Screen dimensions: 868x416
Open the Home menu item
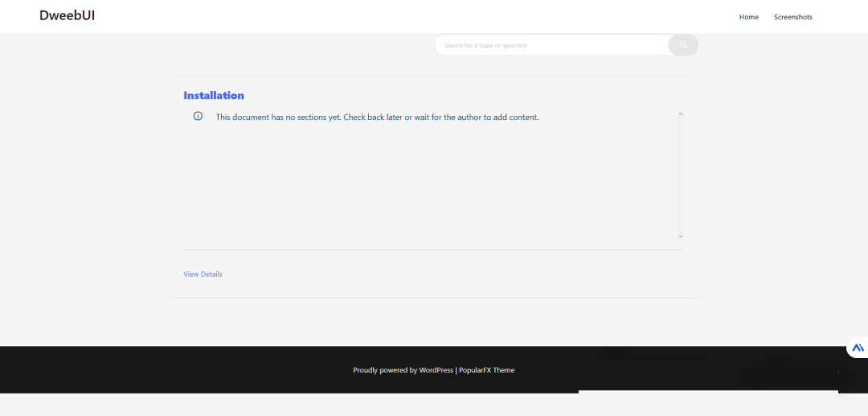748,17
